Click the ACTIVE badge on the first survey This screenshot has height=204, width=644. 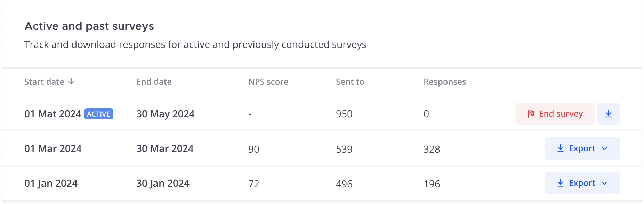pyautogui.click(x=99, y=114)
